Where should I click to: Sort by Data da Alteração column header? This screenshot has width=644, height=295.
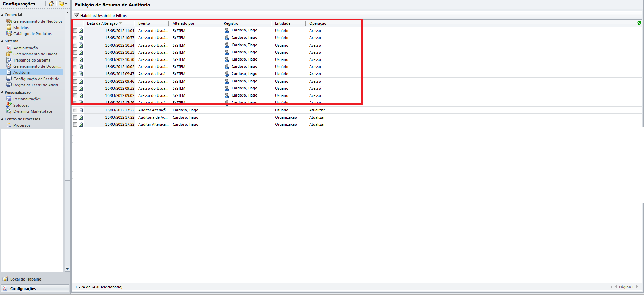(102, 23)
